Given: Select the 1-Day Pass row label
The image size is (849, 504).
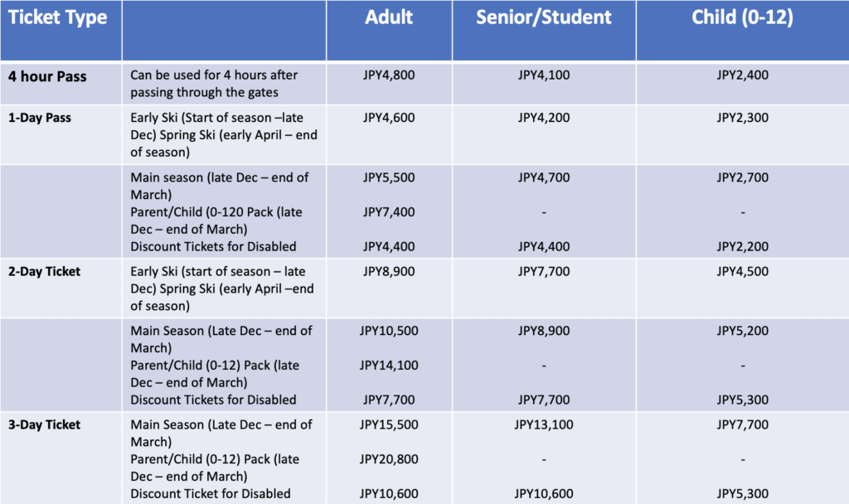Looking at the screenshot, I should [40, 118].
